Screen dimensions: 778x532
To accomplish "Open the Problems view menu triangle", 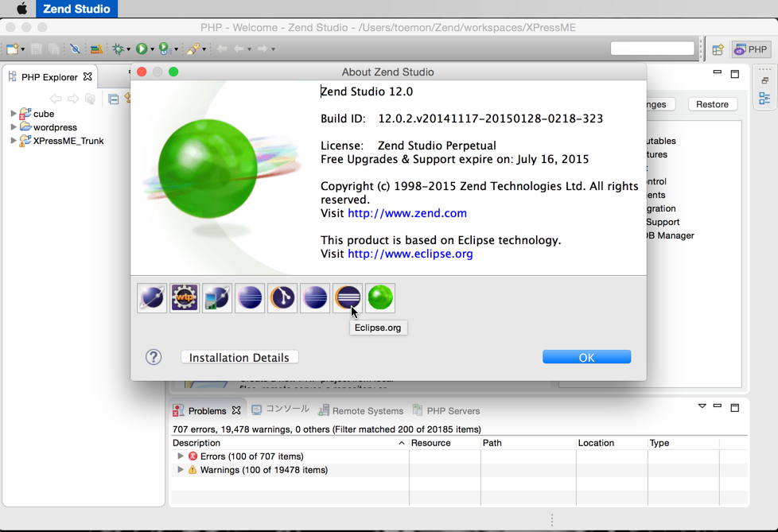I will (702, 406).
